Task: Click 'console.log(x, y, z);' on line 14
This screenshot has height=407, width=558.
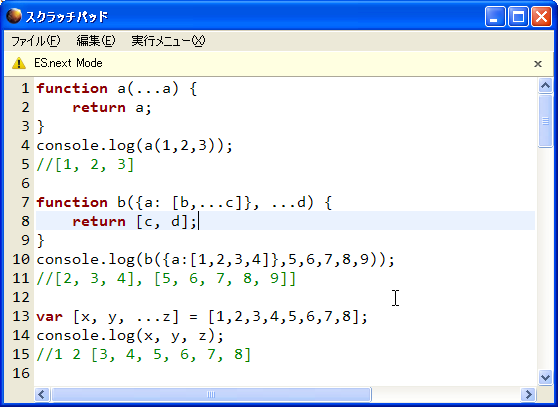Action: click(130, 335)
